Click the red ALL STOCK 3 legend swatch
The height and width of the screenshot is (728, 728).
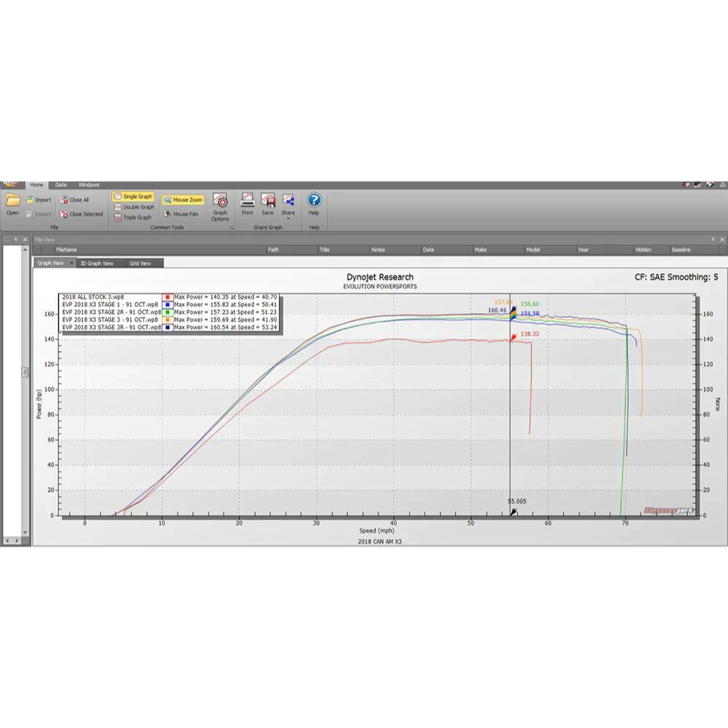167,297
